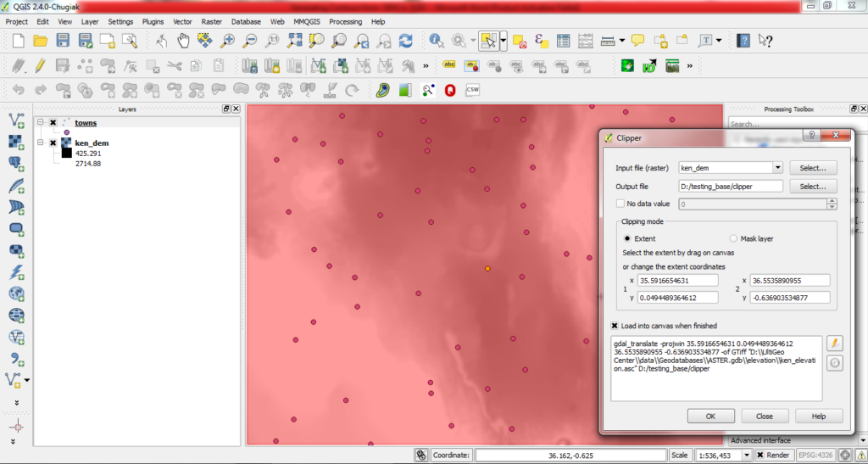Expand the left sidebar overflow chevron

[x=17, y=403]
